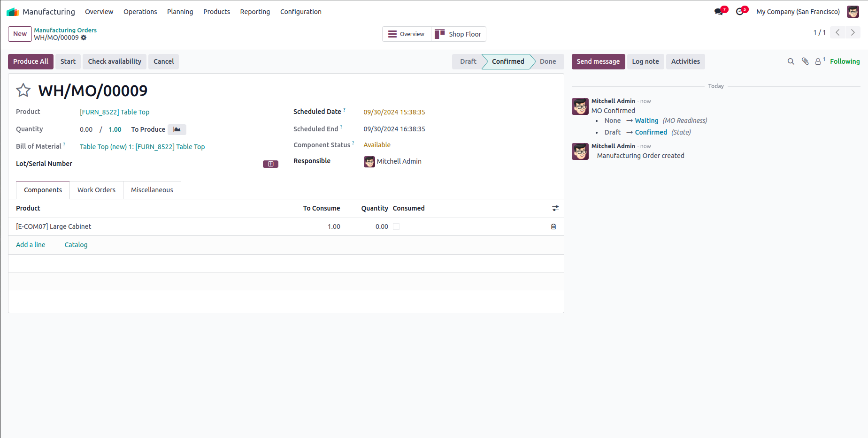Click Quantity value 0.00 for Large Cabinet

382,227
